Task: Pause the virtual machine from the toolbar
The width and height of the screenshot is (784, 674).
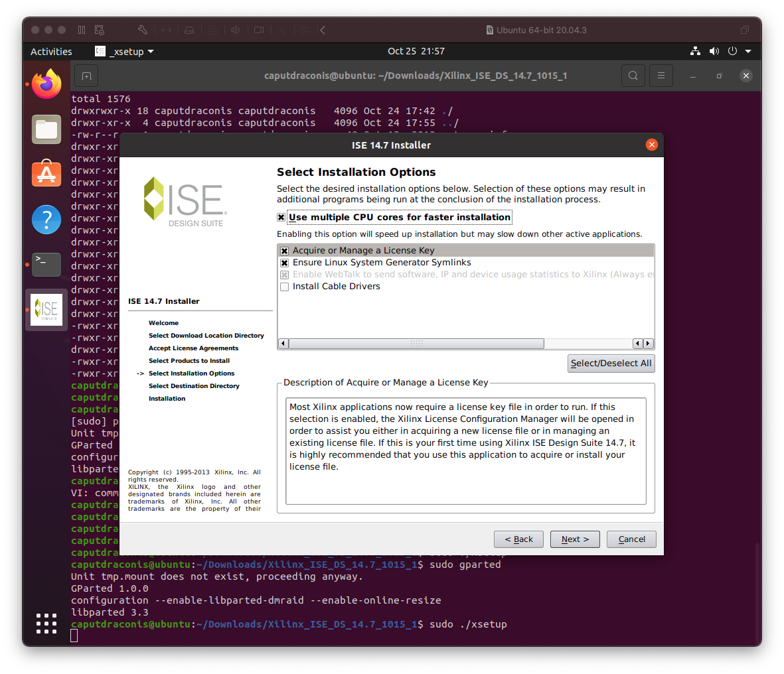Action: pyautogui.click(x=82, y=30)
